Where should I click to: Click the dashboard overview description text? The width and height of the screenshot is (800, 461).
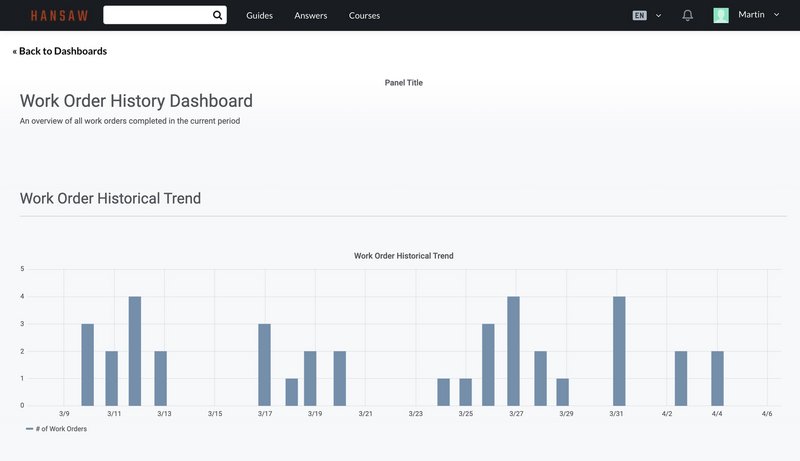coord(130,121)
